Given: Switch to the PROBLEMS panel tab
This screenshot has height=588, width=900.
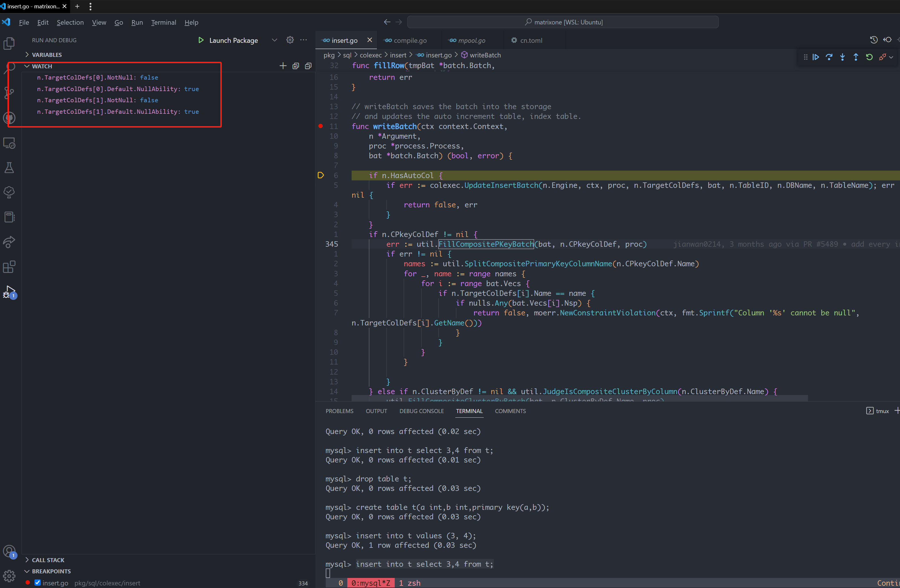Looking at the screenshot, I should (x=339, y=411).
